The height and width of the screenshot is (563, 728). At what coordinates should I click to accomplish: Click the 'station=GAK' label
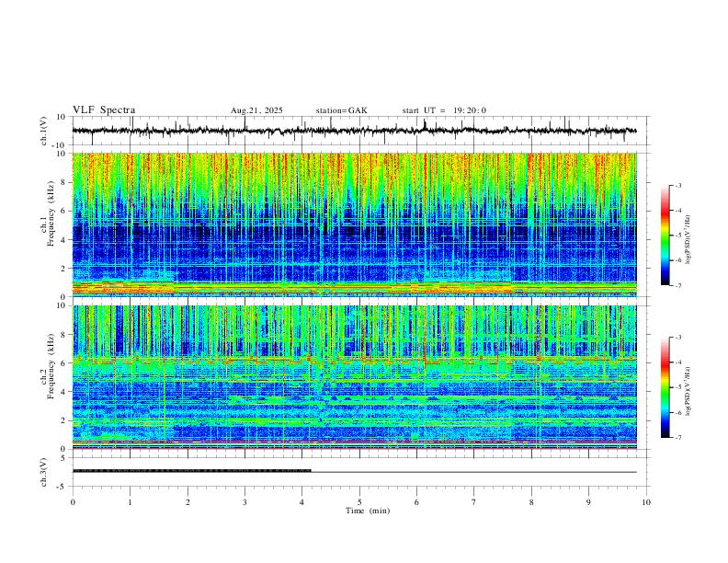pyautogui.click(x=342, y=110)
